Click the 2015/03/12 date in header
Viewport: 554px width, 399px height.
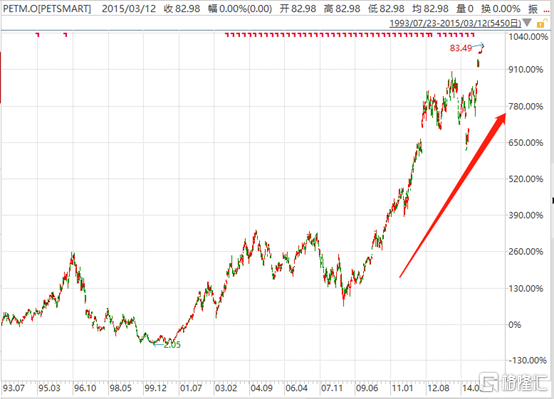point(129,8)
